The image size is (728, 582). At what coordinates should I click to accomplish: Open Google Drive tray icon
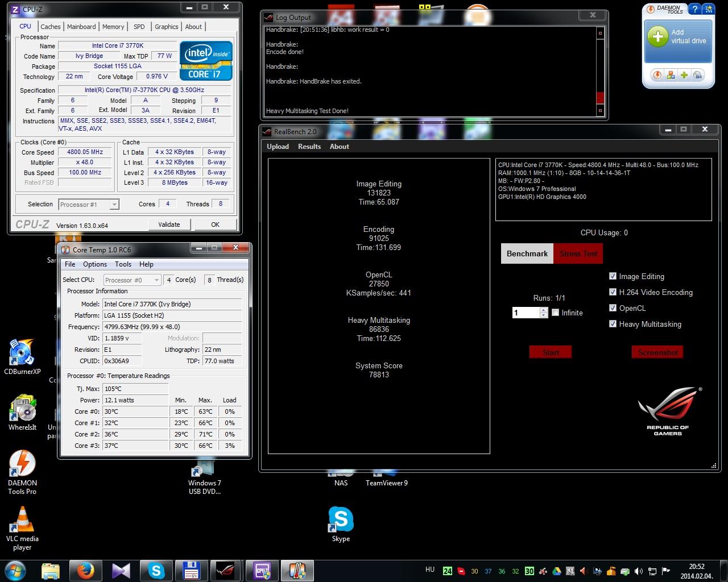pyautogui.click(x=557, y=571)
